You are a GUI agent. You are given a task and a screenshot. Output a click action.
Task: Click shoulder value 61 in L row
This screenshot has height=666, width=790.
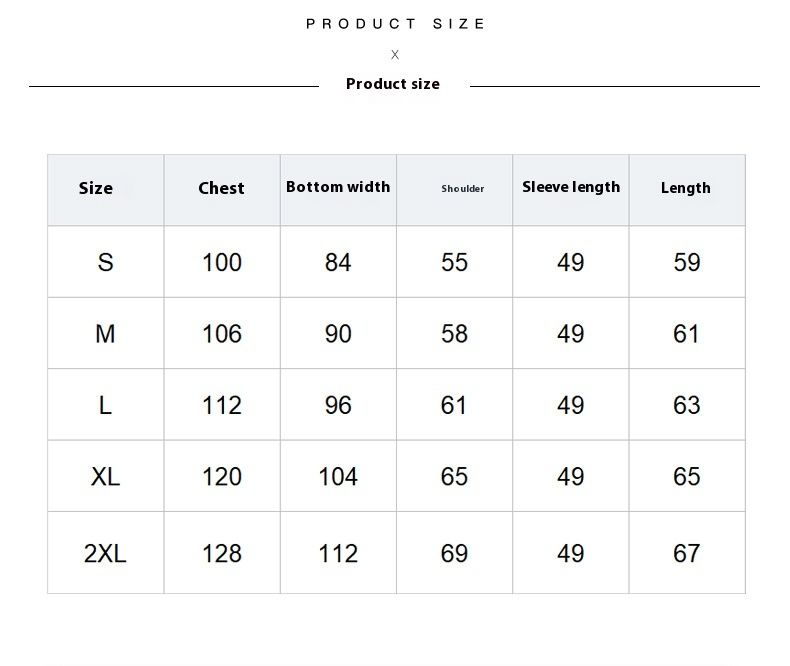(454, 405)
